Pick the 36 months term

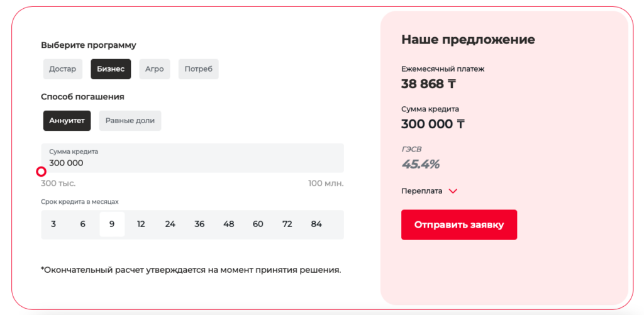click(x=199, y=224)
